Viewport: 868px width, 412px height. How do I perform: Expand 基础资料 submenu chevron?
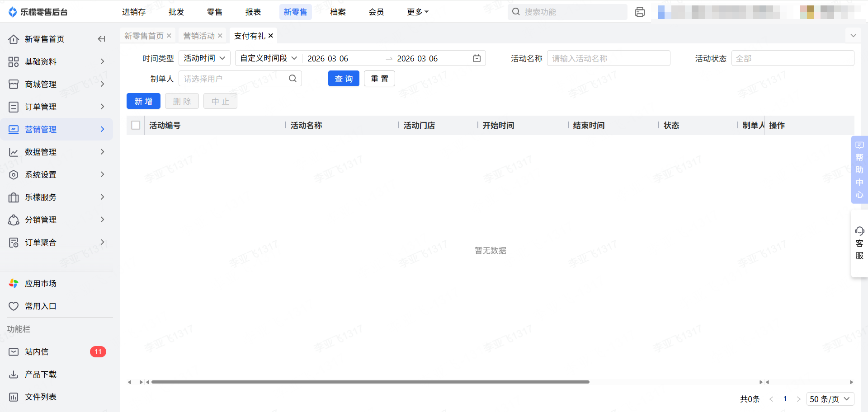pos(103,62)
